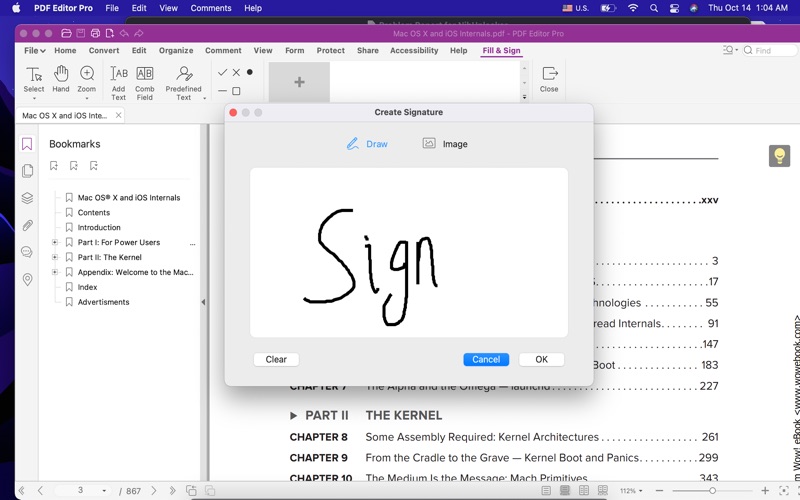The image size is (800, 500).
Task: Click the lightbulb tips icon
Action: point(779,156)
